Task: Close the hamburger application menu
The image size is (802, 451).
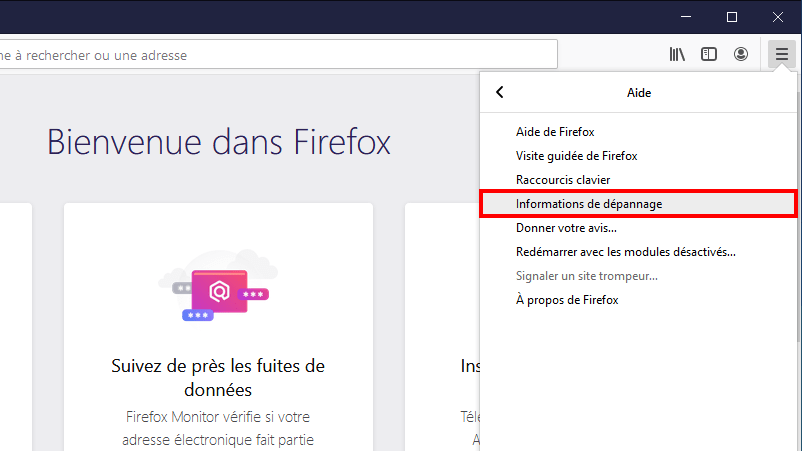Action: (782, 54)
